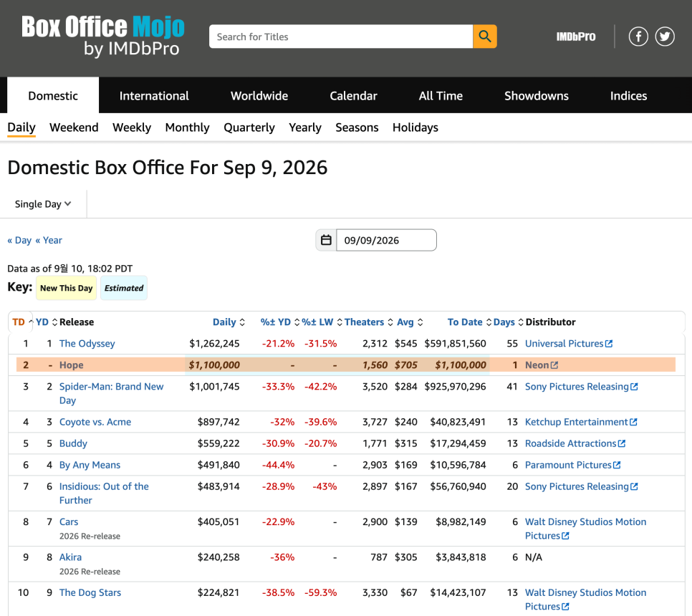Image resolution: width=692 pixels, height=616 pixels.
Task: Click the orange search magnifier button
Action: pos(484,37)
